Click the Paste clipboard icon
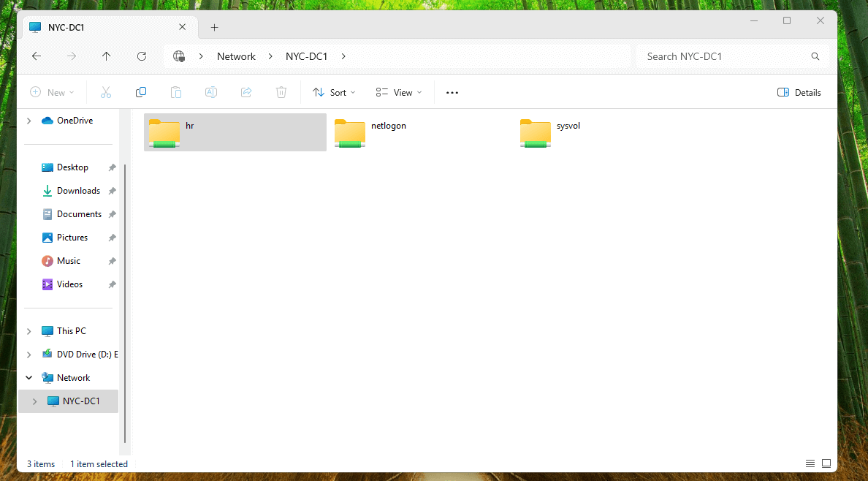Viewport: 868px width, 481px height. 176,93
